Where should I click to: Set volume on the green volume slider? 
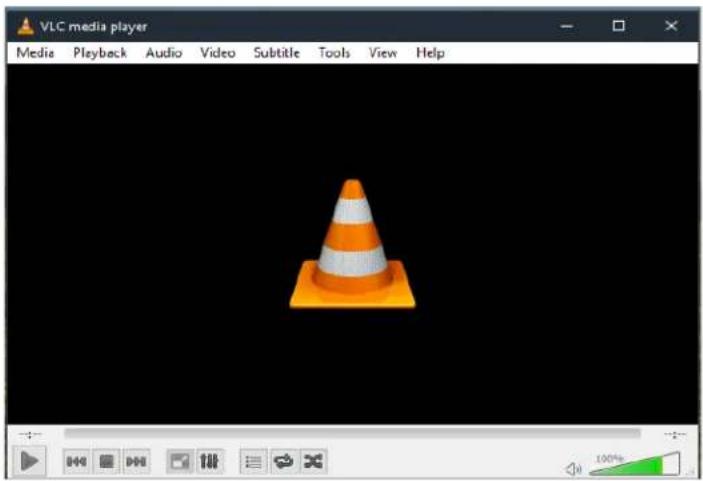634,465
